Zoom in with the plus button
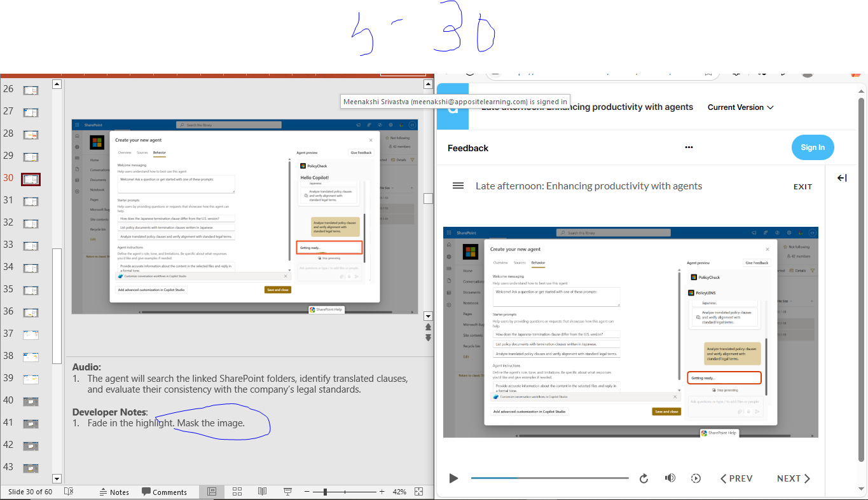 pos(382,492)
